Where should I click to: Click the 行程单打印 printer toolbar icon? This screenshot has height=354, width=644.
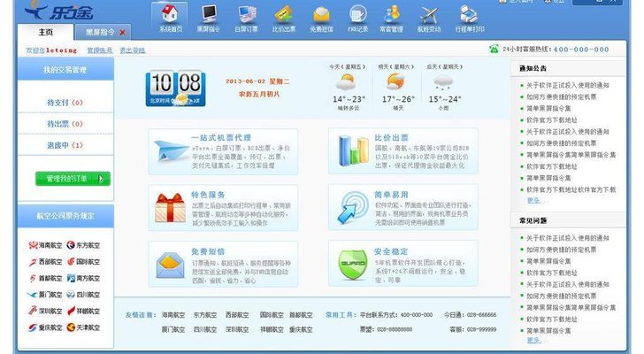click(x=470, y=18)
